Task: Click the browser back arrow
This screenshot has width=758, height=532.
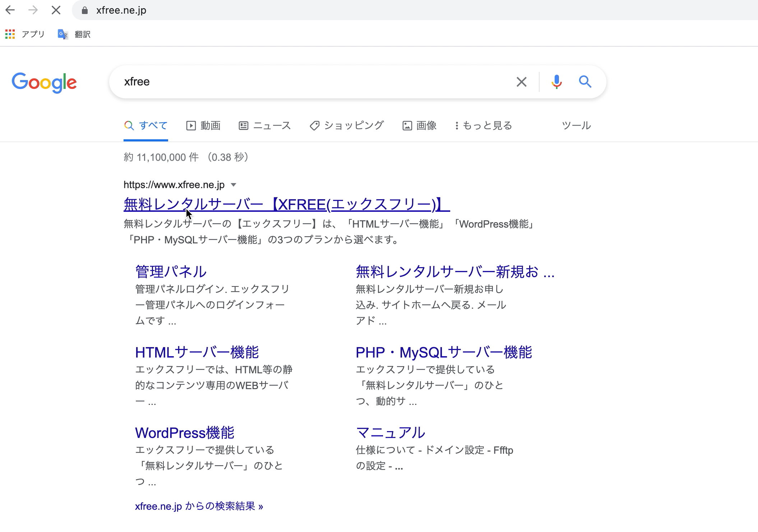Action: pyautogui.click(x=11, y=10)
